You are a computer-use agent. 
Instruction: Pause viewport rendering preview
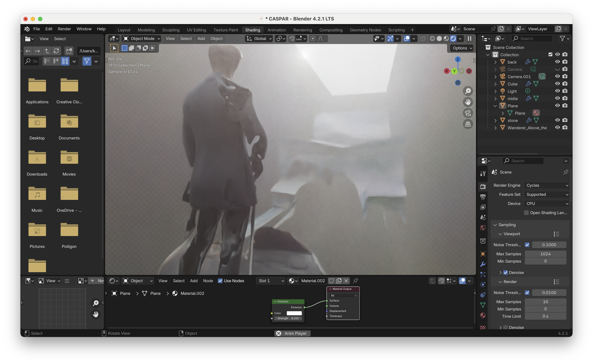point(469,39)
